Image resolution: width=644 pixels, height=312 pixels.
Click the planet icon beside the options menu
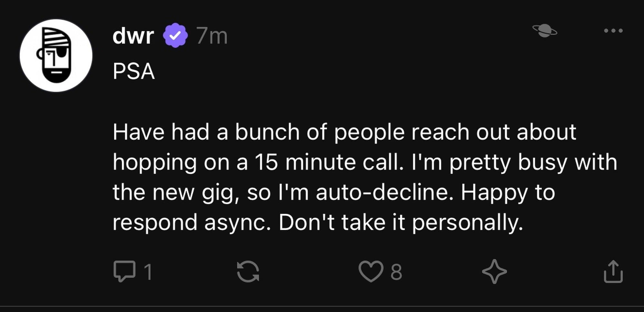click(545, 31)
